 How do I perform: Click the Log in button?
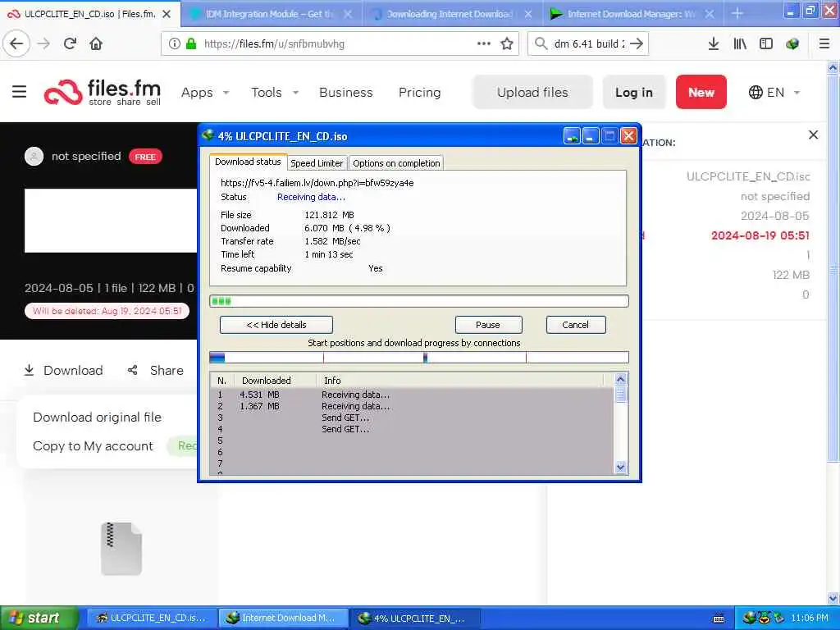[634, 92]
